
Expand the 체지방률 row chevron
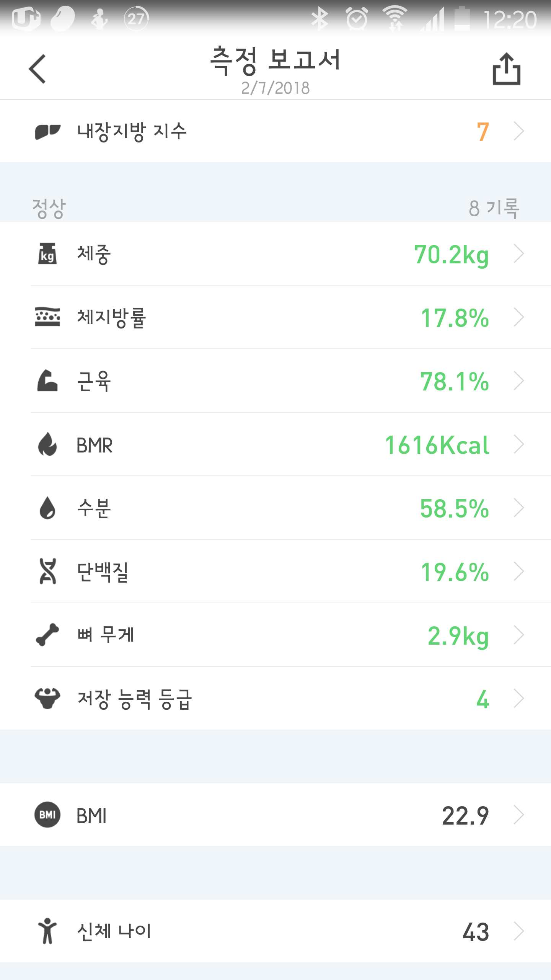click(x=519, y=317)
